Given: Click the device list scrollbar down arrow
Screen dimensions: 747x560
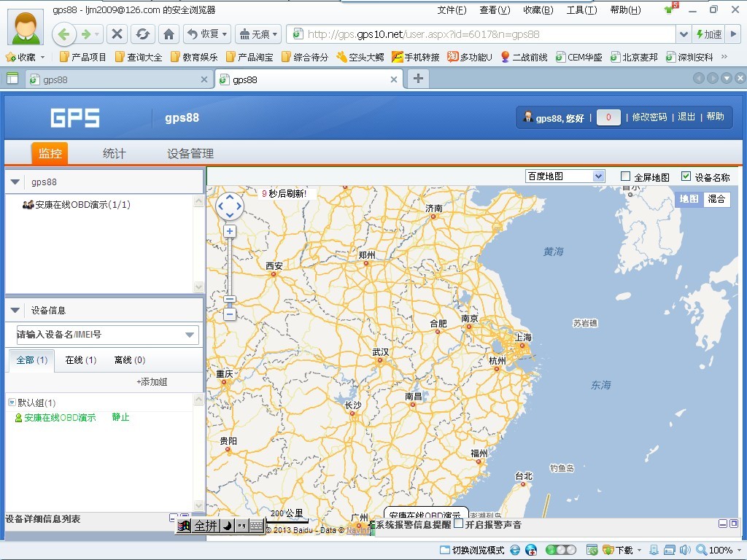Looking at the screenshot, I should tap(198, 505).
